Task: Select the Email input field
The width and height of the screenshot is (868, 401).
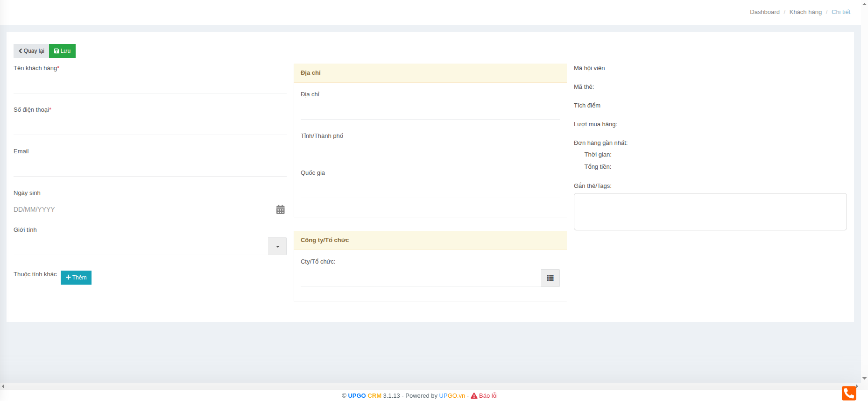Action: coord(149,168)
